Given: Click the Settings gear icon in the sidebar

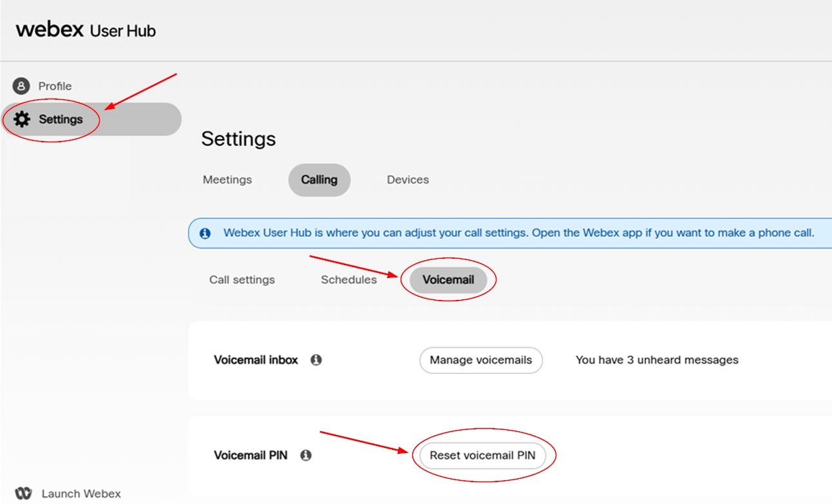Looking at the screenshot, I should click(x=23, y=119).
